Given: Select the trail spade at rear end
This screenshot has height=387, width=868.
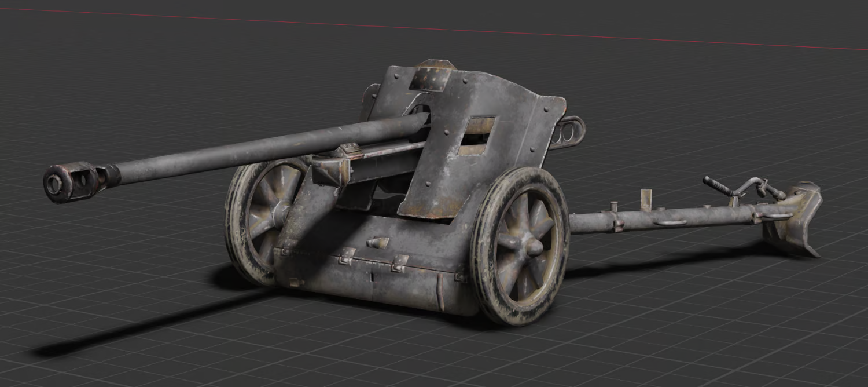Looking at the screenshot, I should [793, 219].
